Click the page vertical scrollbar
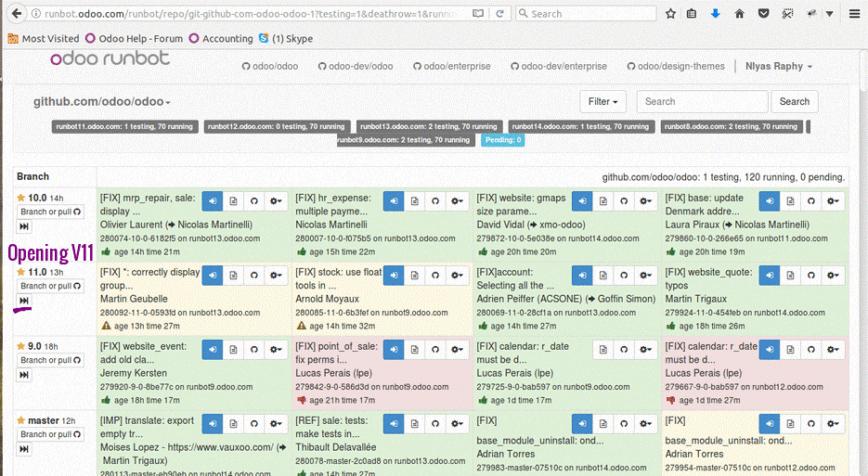 tap(864, 69)
